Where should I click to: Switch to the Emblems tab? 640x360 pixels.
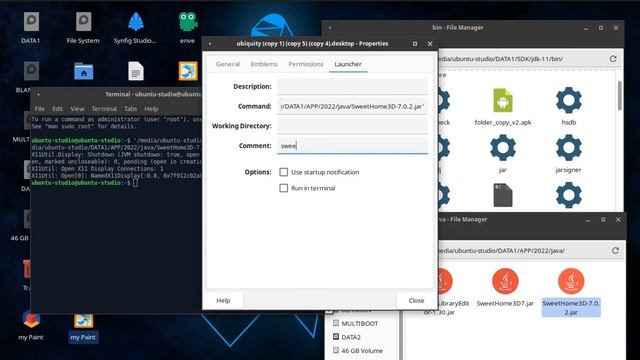(x=264, y=64)
